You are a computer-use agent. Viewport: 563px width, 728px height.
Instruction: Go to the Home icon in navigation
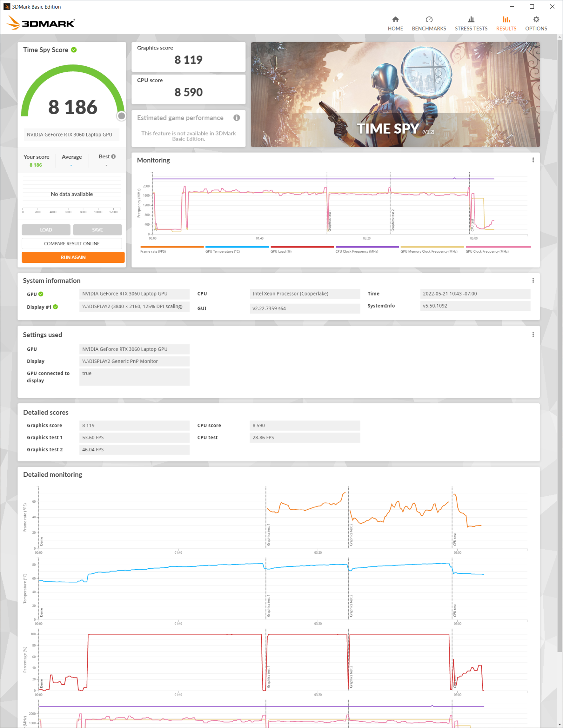[x=395, y=20]
